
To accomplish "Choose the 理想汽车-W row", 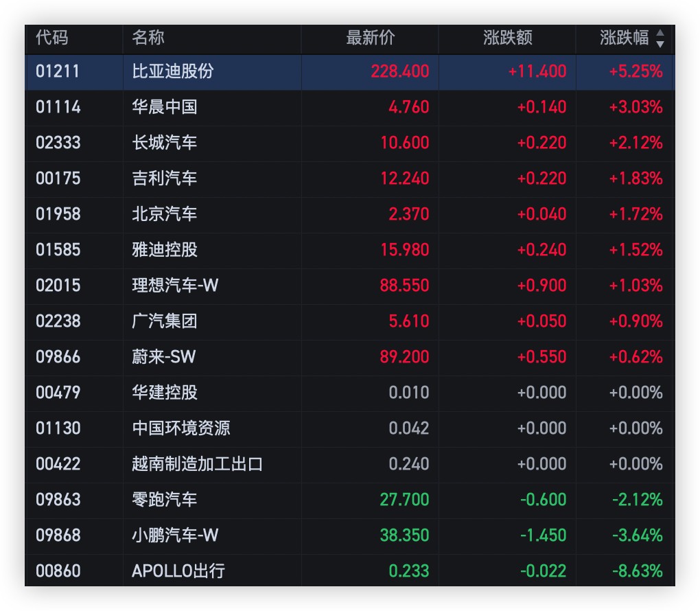I will point(175,286).
